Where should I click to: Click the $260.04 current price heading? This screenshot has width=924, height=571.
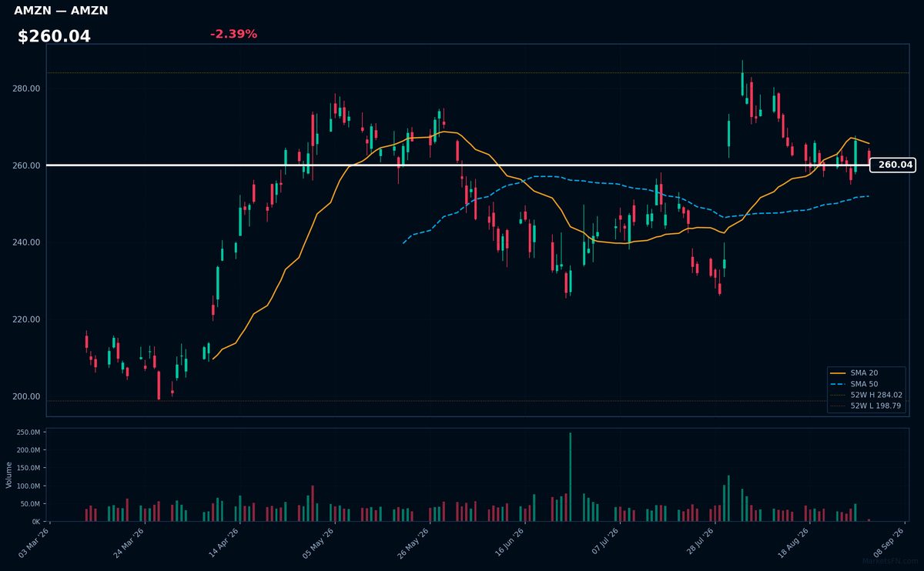pos(54,36)
